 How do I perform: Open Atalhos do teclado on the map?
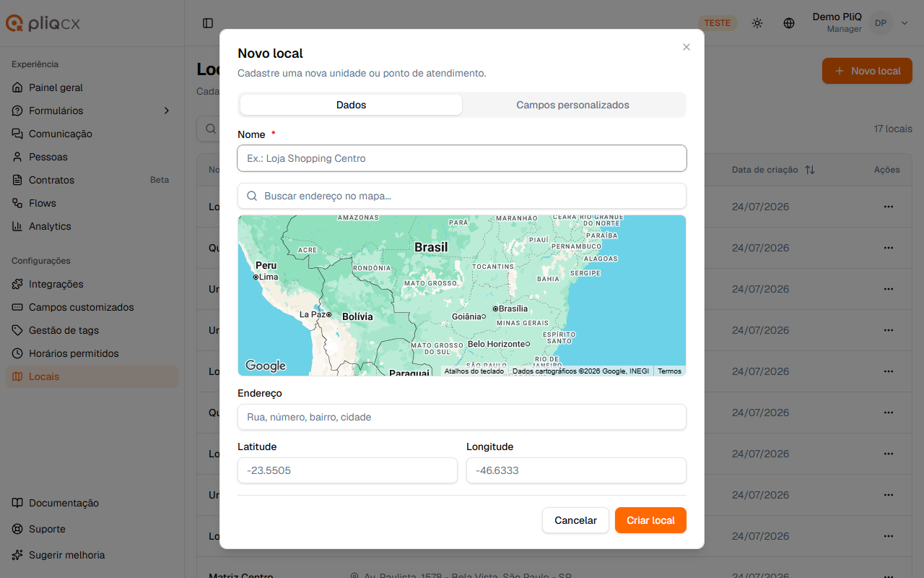pos(474,371)
